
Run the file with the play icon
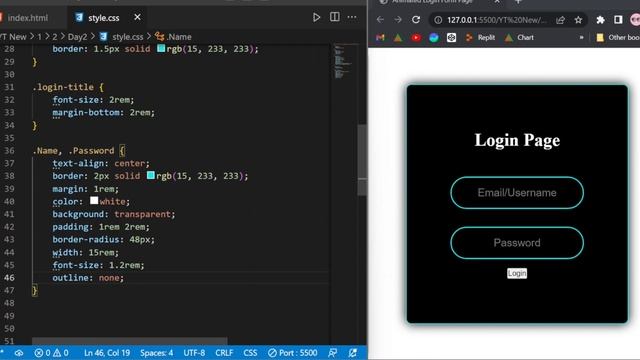coord(316,17)
